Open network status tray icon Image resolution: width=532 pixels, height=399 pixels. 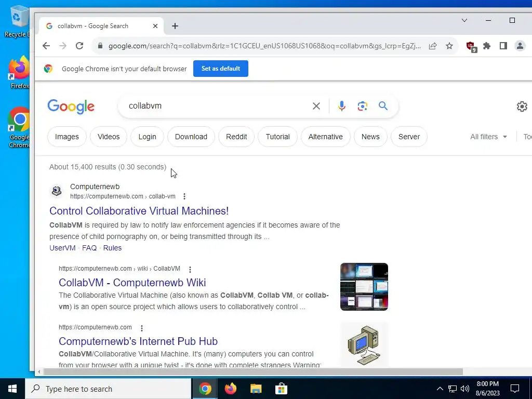(453, 389)
